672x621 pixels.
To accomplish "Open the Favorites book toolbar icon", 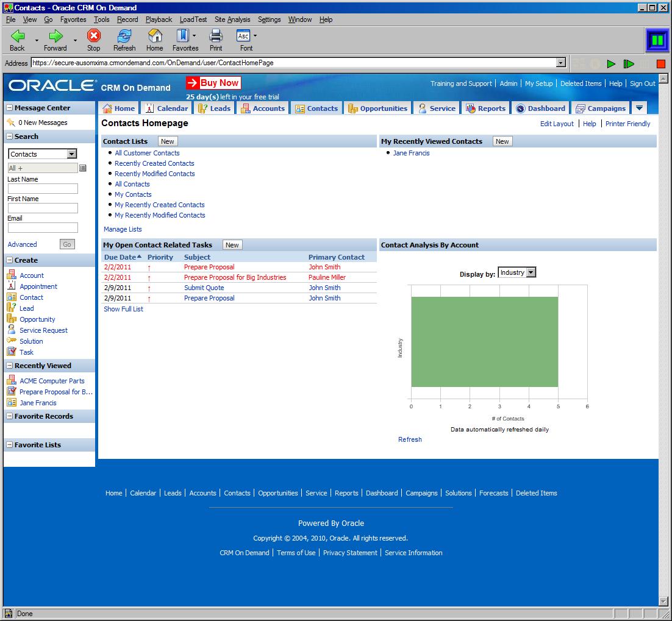I will tap(182, 35).
